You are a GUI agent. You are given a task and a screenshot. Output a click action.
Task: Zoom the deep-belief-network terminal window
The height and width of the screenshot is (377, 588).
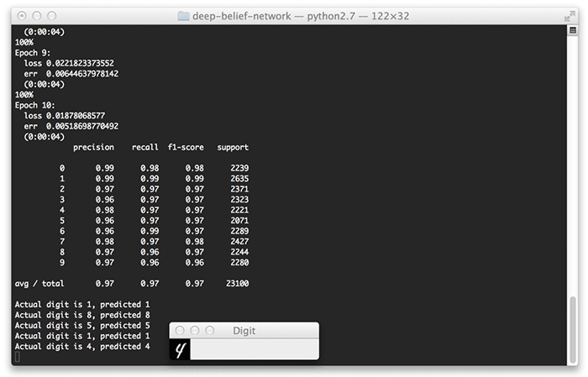52,15
